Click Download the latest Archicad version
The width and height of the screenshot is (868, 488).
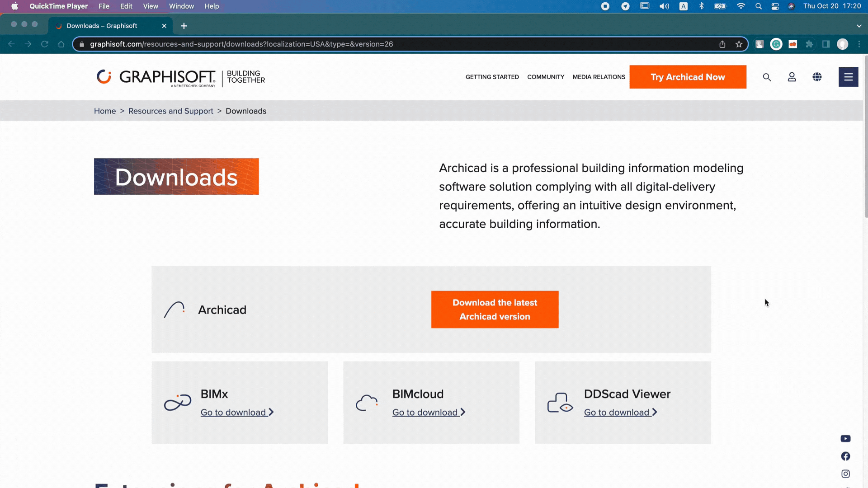point(495,310)
